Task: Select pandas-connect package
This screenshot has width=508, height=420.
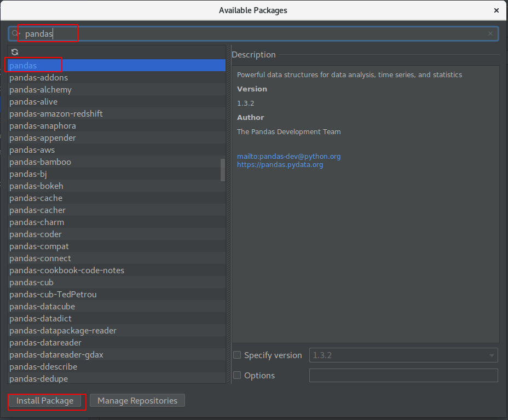Action: pos(117,258)
